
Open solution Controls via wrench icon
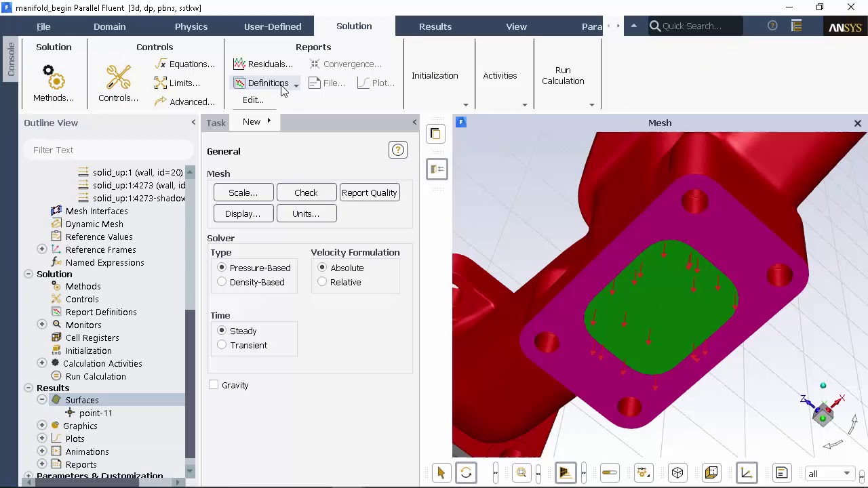118,84
